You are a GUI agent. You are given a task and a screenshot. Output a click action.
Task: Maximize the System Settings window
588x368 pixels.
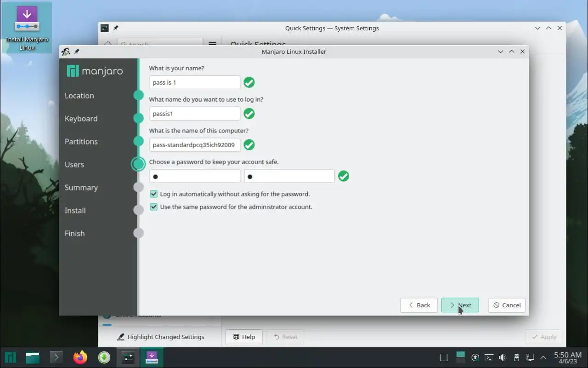pos(548,28)
